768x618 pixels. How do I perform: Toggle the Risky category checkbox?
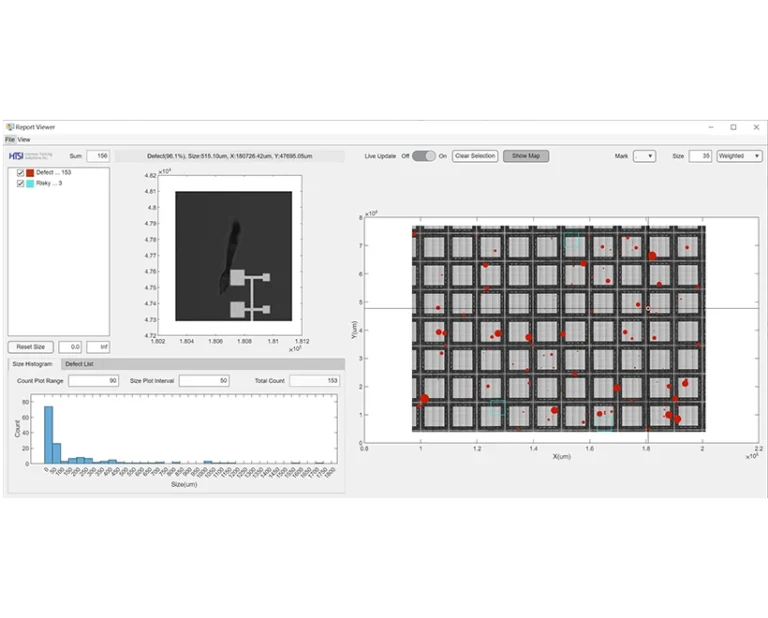(21, 183)
